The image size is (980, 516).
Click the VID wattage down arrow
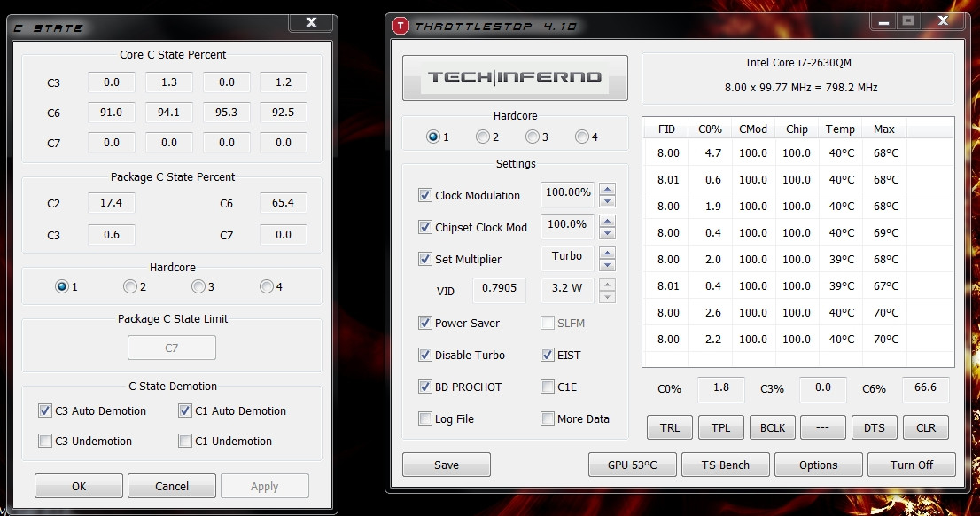pyautogui.click(x=607, y=297)
